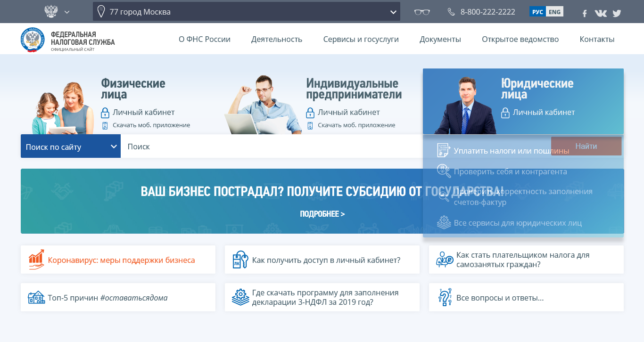Click the phone number 8-800-222-2222

[488, 12]
